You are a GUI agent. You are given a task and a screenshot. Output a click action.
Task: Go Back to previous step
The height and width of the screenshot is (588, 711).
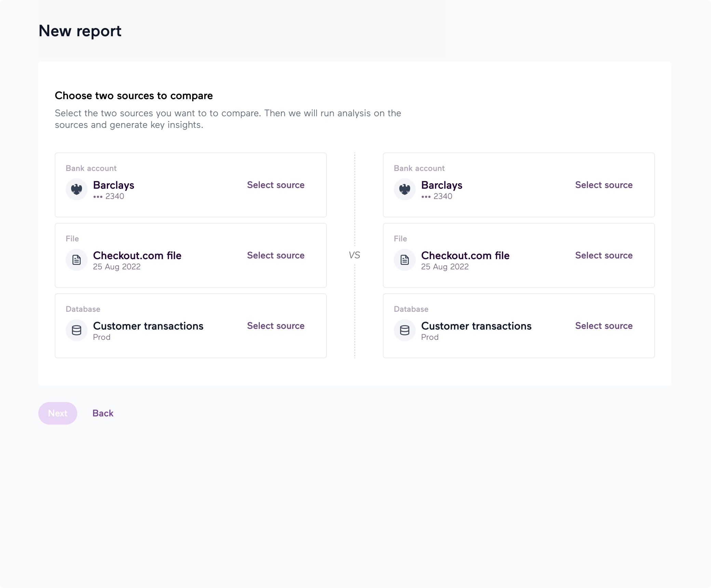pos(103,413)
